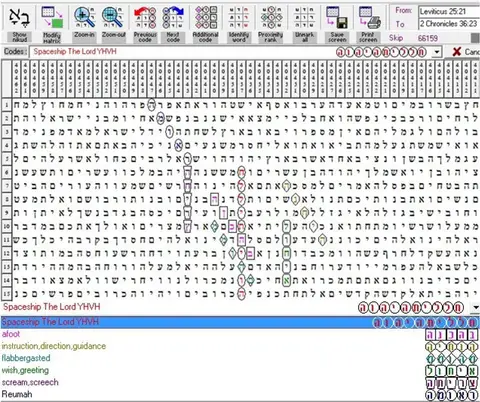This screenshot has height=402, width=480.
Task: Select the 'wish,greeting' code entry
Action: point(25,370)
